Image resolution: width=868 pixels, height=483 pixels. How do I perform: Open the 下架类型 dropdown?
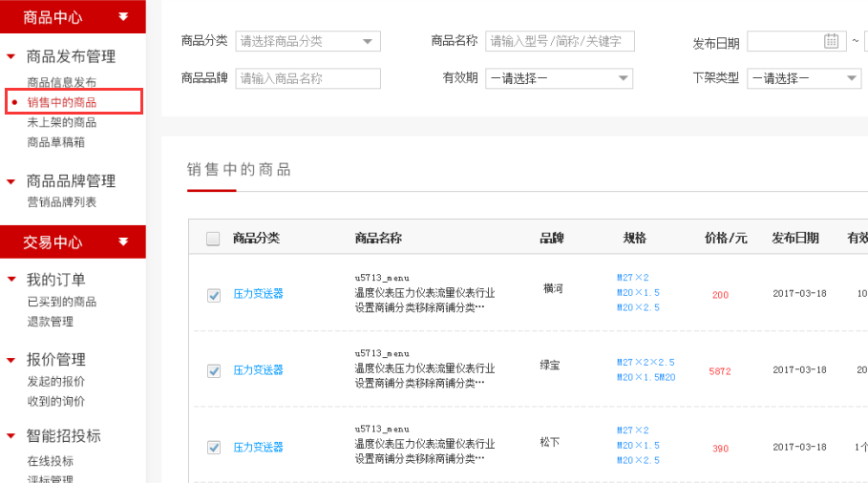point(804,78)
